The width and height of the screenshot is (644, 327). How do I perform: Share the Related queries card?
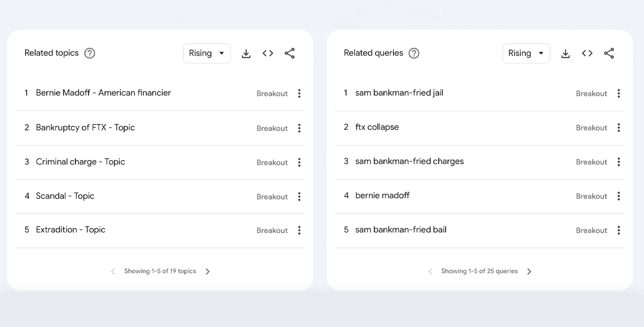pos(609,53)
